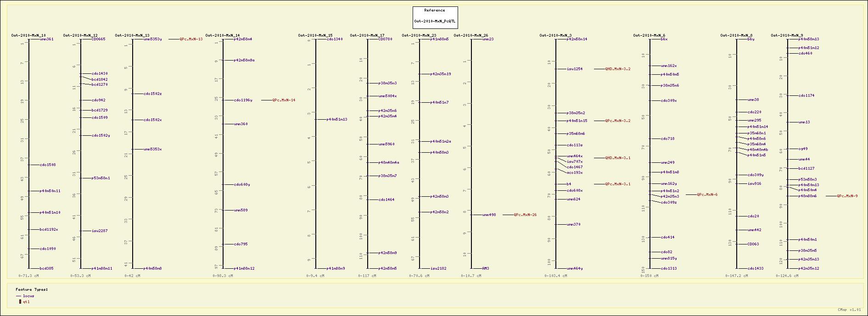
Task: Open the Oat-2010-MxN_PcQTL reference map set
Action: pos(435,21)
